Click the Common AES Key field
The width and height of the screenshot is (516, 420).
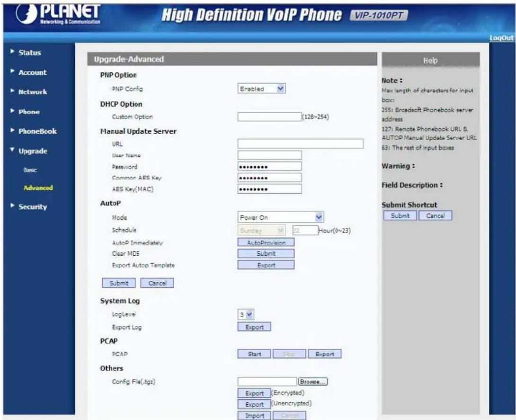[269, 178]
